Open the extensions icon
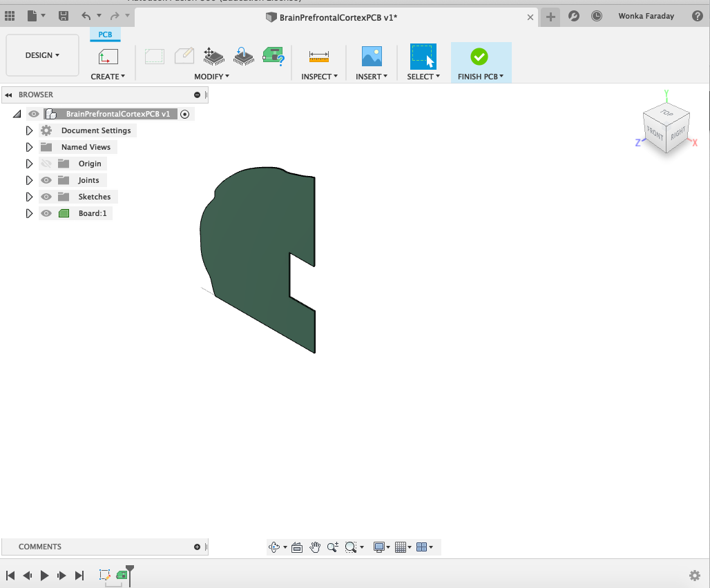Viewport: 710px width, 588px height. coord(574,17)
